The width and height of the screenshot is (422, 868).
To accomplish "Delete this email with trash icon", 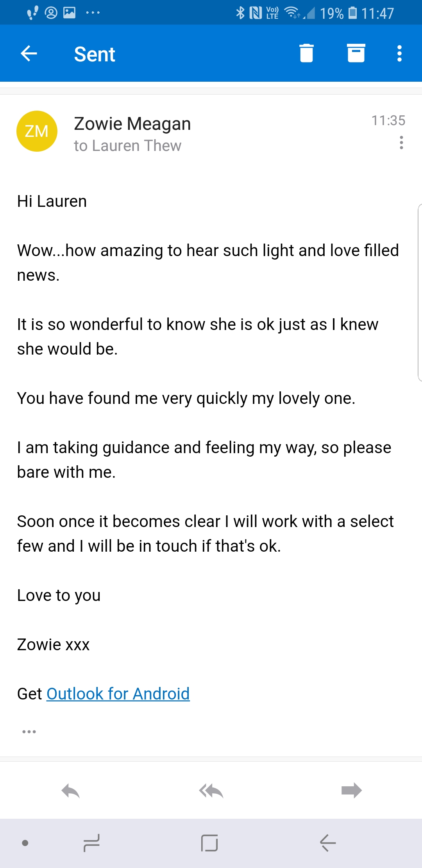I will [306, 53].
